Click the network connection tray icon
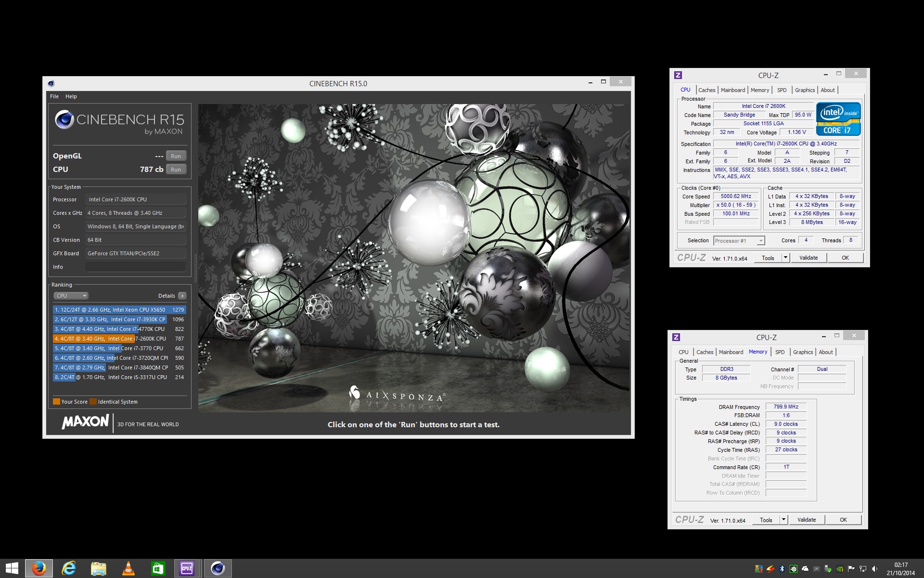924x578 pixels. tap(863, 569)
